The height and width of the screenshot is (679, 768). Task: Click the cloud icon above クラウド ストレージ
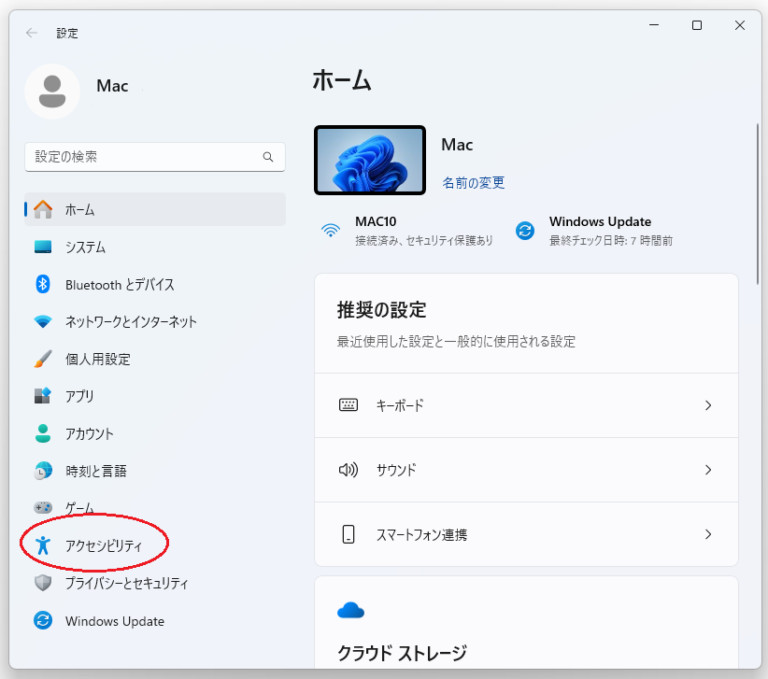350,610
